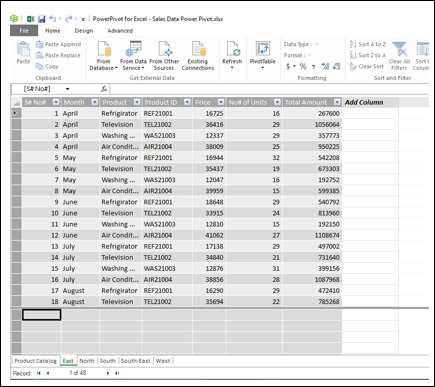Open S# No# column filter dropdown
Viewport: 435px width, 387px height.
[x=56, y=102]
